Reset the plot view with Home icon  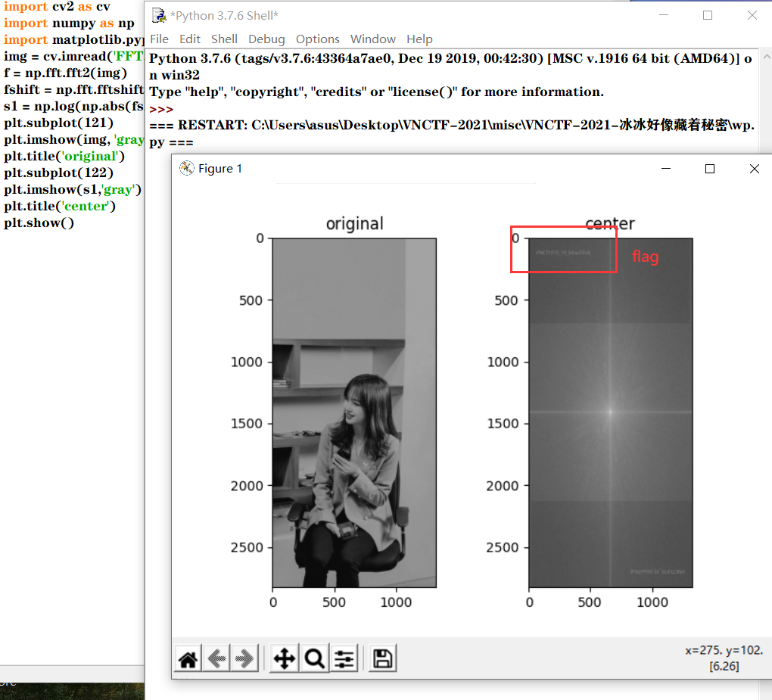point(188,659)
